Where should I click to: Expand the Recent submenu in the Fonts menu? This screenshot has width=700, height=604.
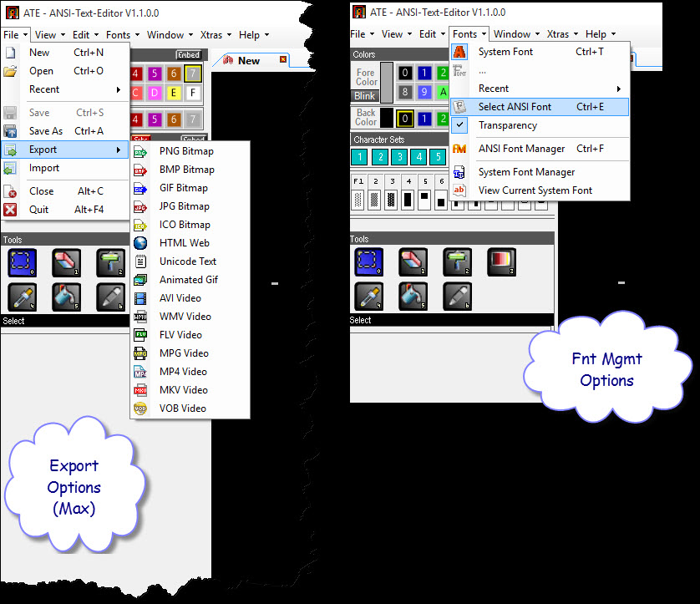click(494, 89)
